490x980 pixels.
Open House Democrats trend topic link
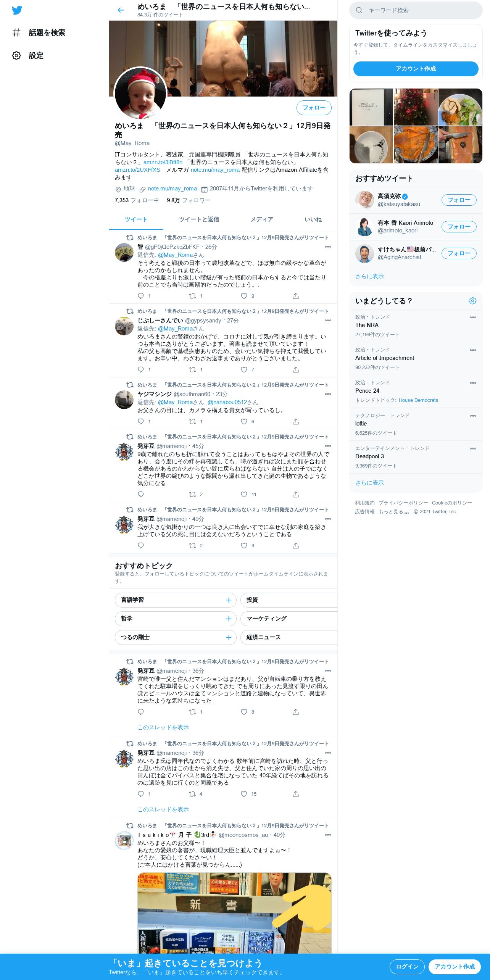click(x=418, y=400)
